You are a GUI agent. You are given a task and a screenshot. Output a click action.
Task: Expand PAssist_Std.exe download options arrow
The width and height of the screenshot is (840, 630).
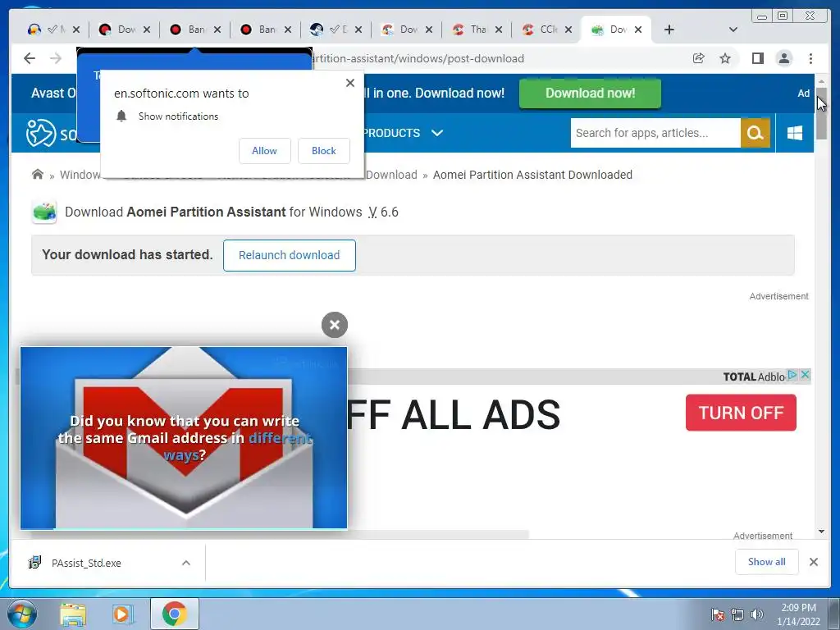click(x=186, y=563)
